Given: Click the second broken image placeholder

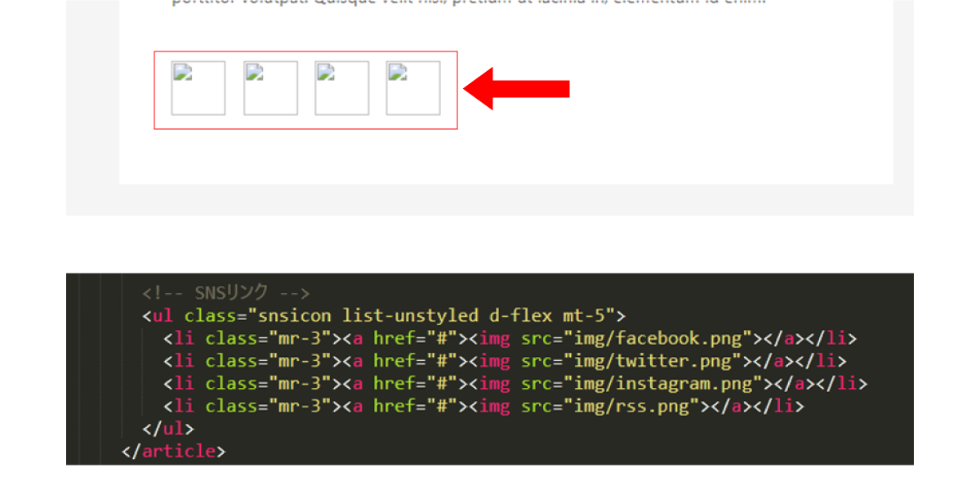Looking at the screenshot, I should (270, 88).
